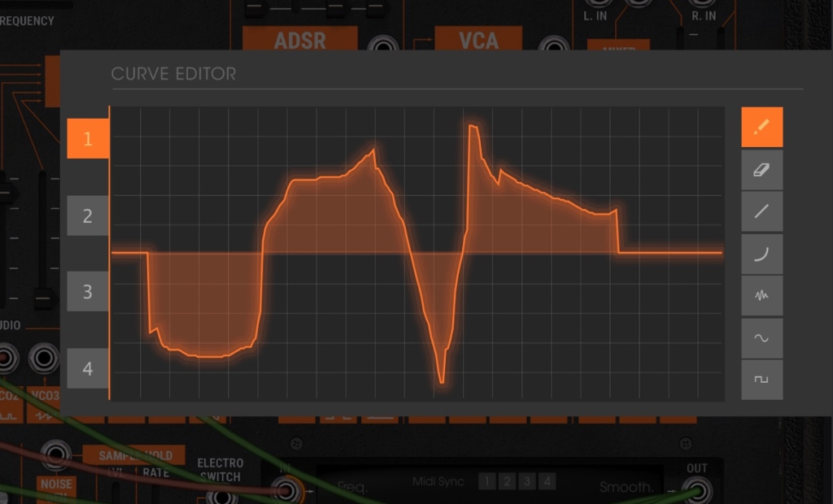Select the square wave shape
This screenshot has width=833, height=504.
tap(761, 380)
